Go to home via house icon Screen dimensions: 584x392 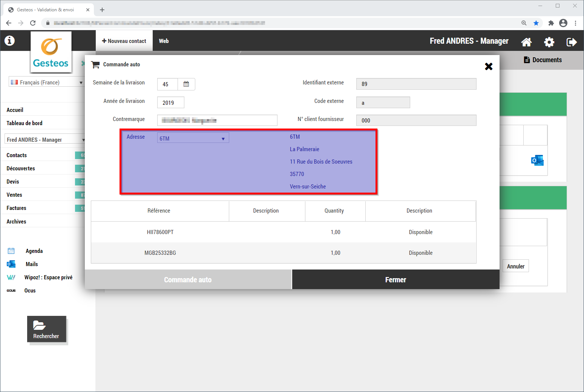526,42
